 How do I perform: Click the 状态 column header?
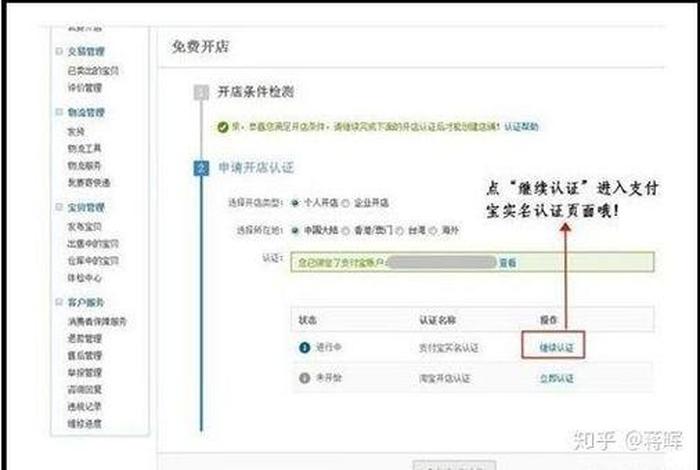(308, 320)
